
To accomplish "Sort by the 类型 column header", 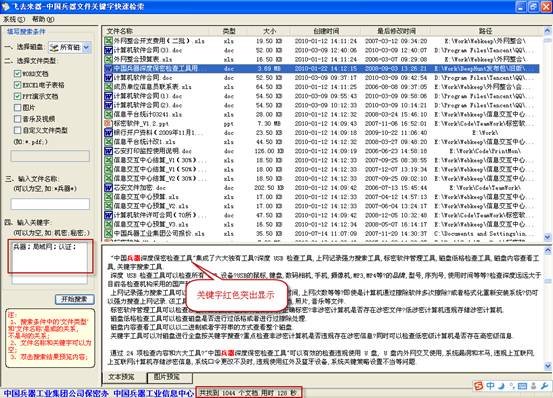I will (229, 31).
